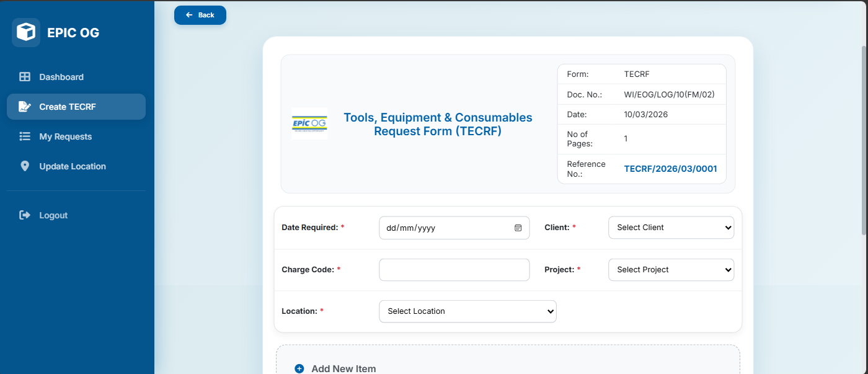Click the date value 10/03/2026
Viewport: 868px width, 374px height.
pos(645,114)
